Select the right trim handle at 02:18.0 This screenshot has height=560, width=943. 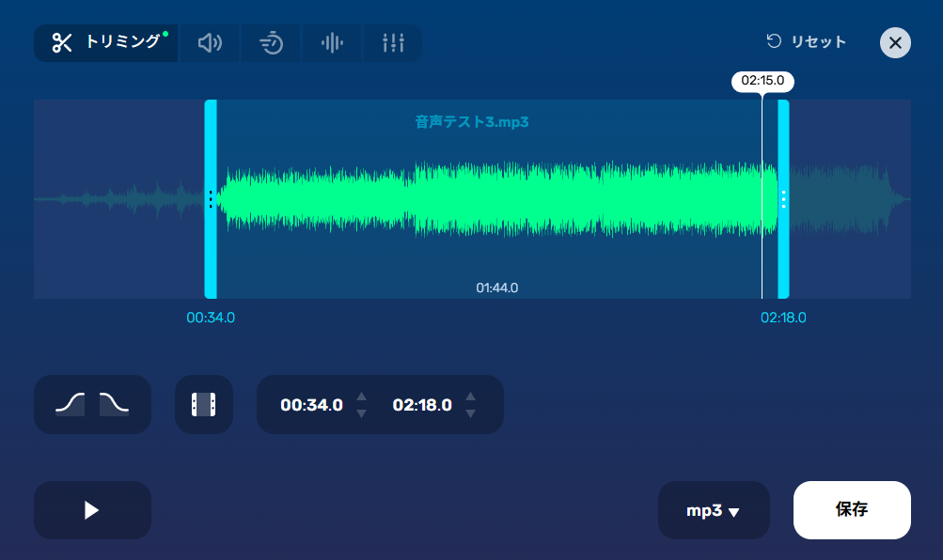[783, 198]
